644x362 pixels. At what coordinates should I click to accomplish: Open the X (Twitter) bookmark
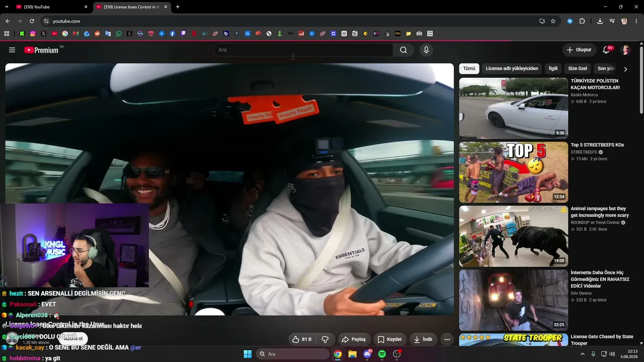(43, 34)
